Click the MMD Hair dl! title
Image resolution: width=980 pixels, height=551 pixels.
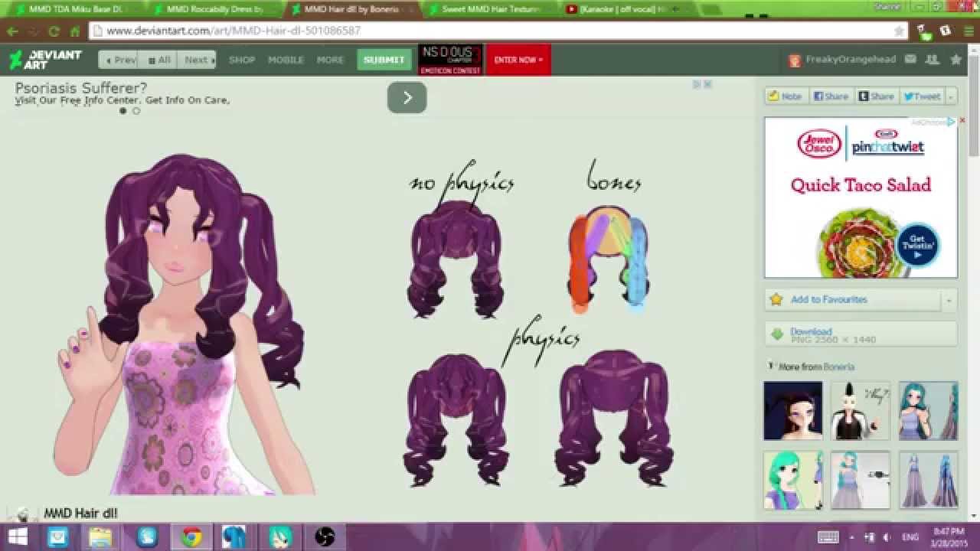click(80, 513)
